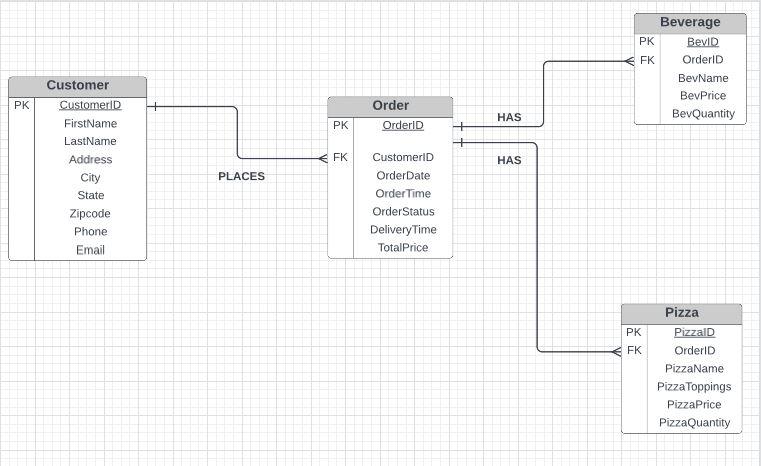Select the City attribute
This screenshot has height=466, width=761.
click(90, 177)
